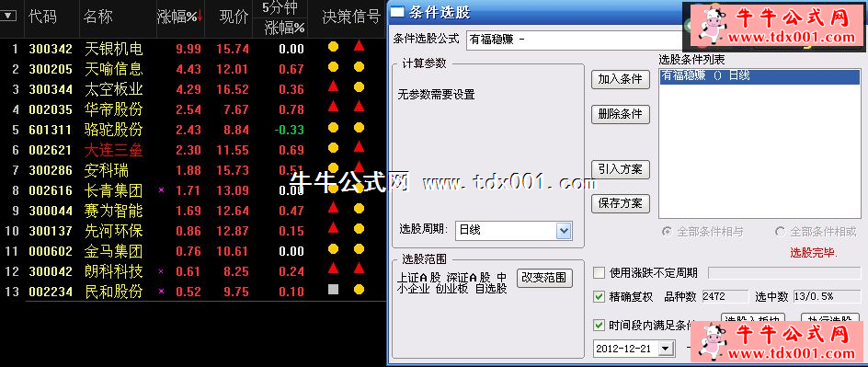868x367 pixels.
Task: Click the 代码 column header
Action: [x=42, y=17]
